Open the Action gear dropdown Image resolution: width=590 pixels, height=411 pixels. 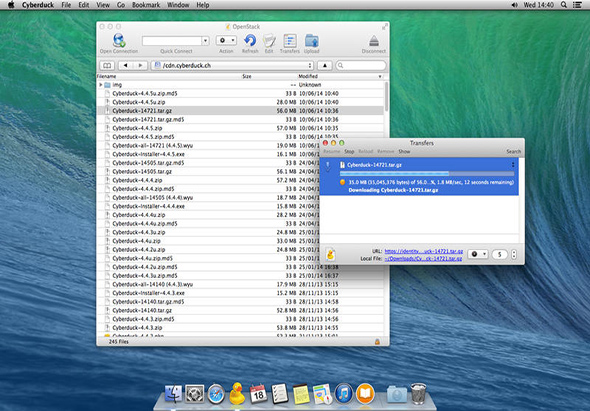(226, 40)
